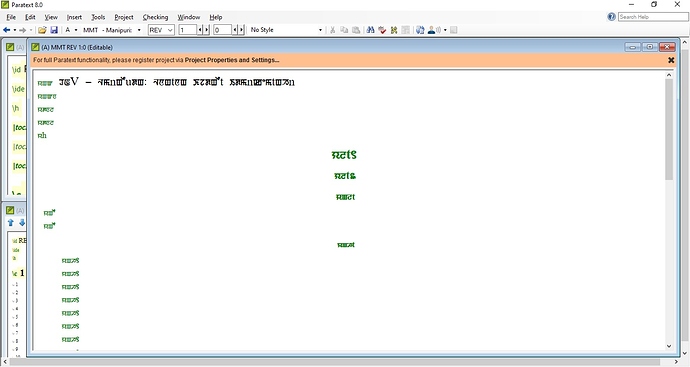Click the grayed grid icon in toolbar

click(x=406, y=30)
